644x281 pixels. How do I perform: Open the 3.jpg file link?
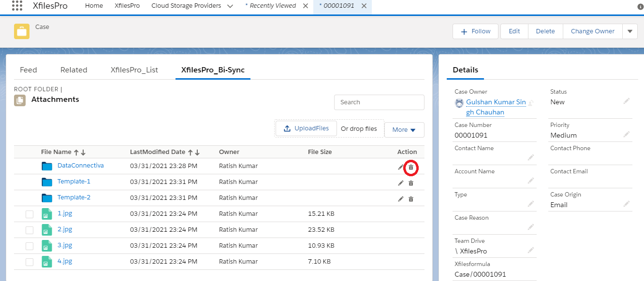[65, 245]
